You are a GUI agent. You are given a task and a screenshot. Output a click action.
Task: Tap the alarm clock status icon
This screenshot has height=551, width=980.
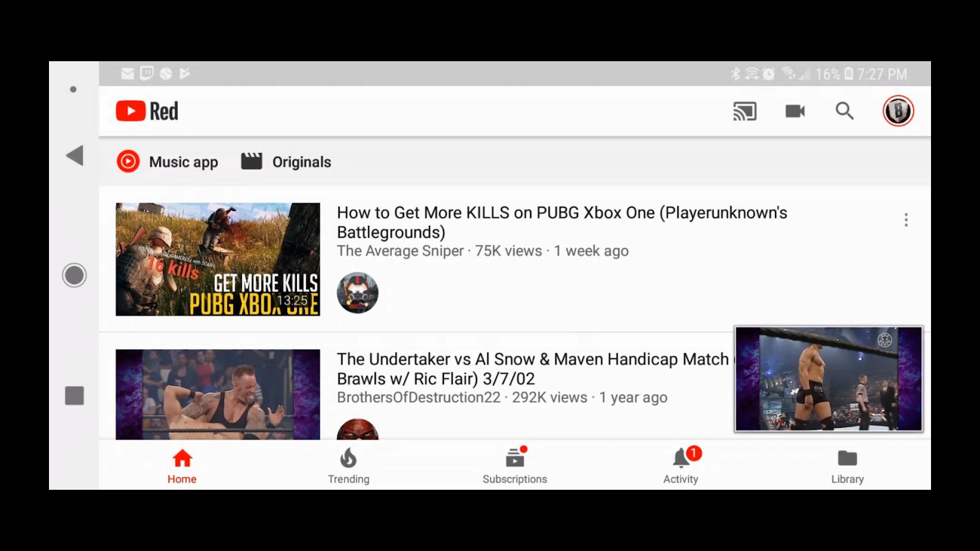769,74
